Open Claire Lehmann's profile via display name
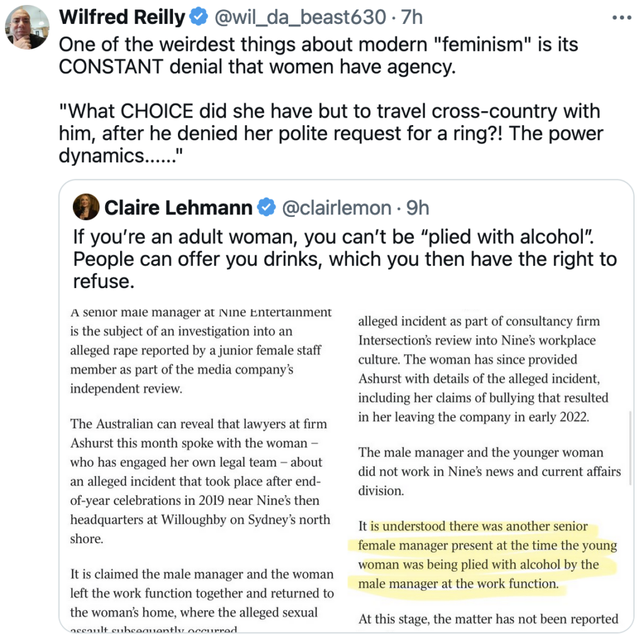 [178, 208]
